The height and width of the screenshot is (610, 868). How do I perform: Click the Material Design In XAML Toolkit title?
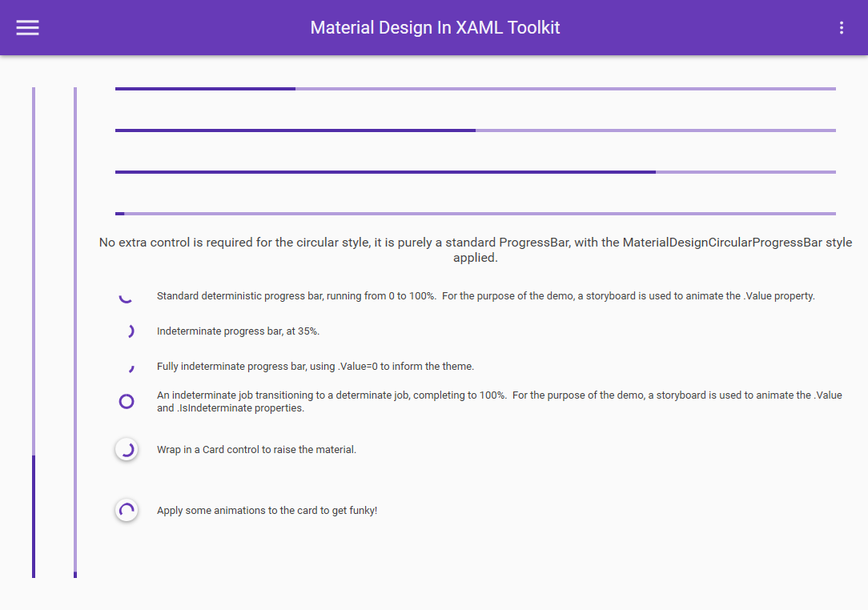[x=435, y=28]
